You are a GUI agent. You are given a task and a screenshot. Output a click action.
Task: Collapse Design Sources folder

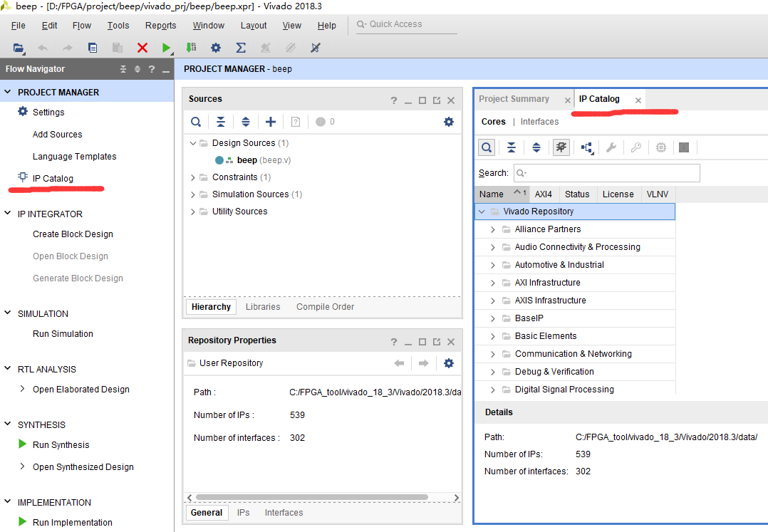(193, 143)
